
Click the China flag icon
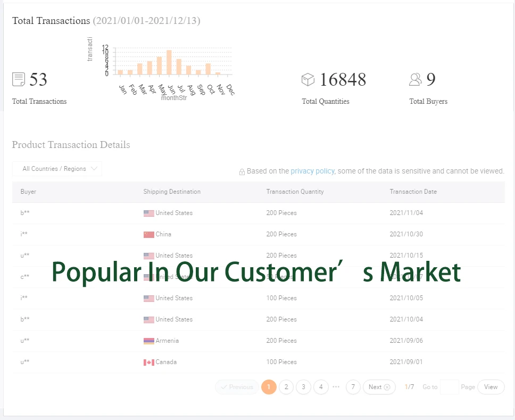coord(149,234)
